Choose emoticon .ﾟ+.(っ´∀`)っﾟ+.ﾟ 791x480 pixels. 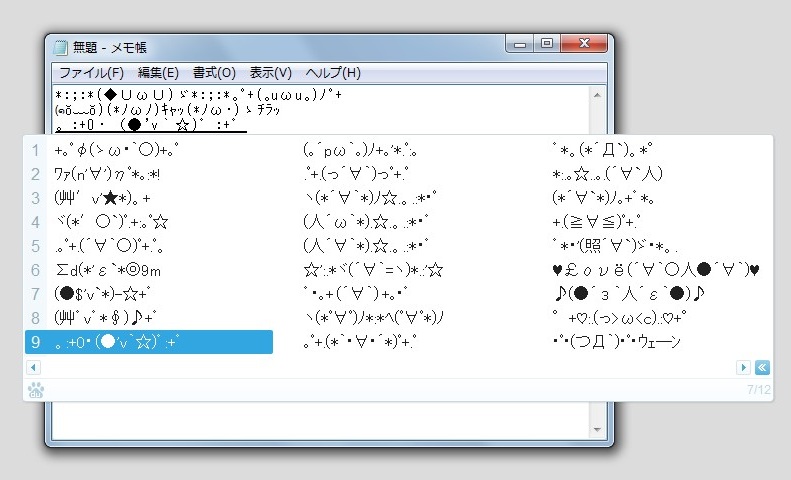tap(355, 174)
